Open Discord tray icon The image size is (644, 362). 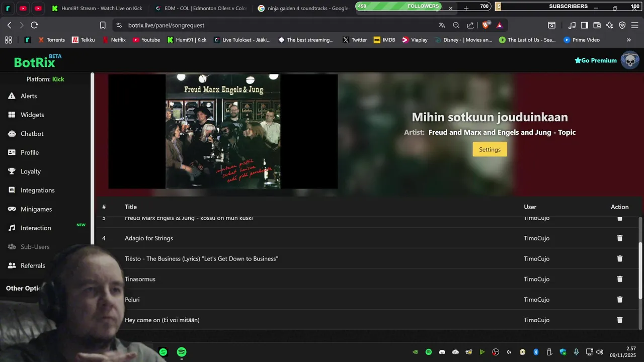442,352
